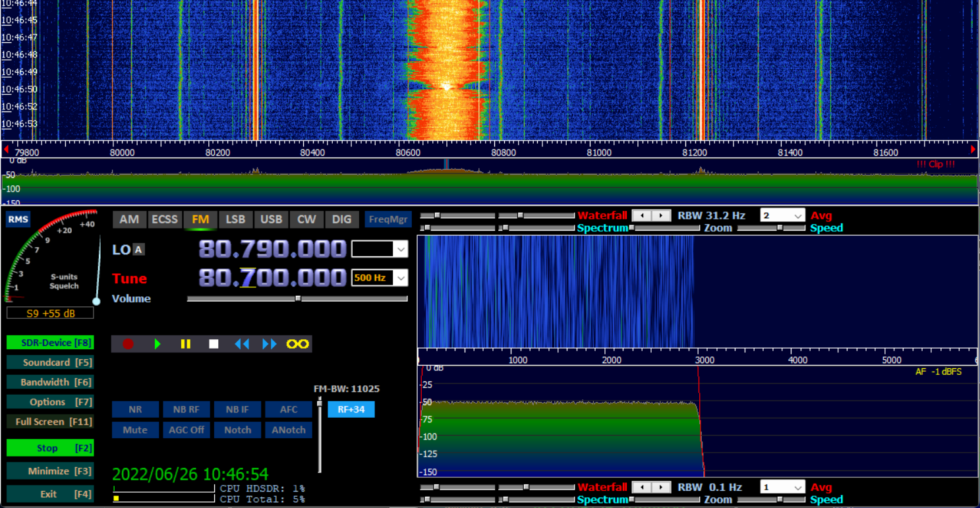The width and height of the screenshot is (980, 508).
Task: Pause playback with the yellow pause icon
Action: coord(185,344)
